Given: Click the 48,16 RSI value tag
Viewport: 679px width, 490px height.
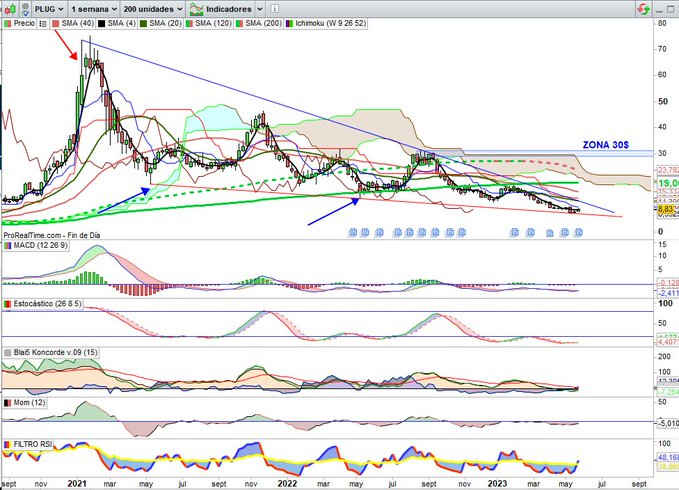Looking at the screenshot, I should coord(668,458).
